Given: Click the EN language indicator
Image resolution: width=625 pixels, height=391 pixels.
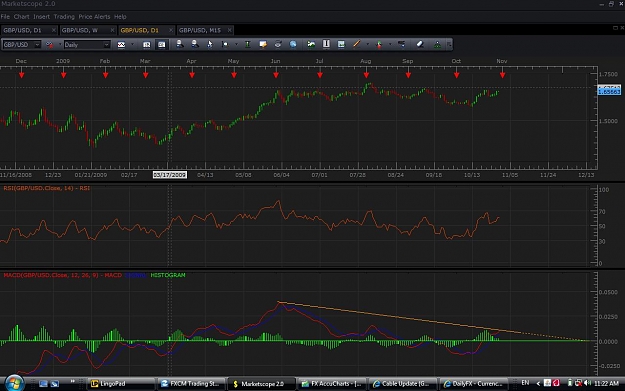Looking at the screenshot, I should pos(525,383).
